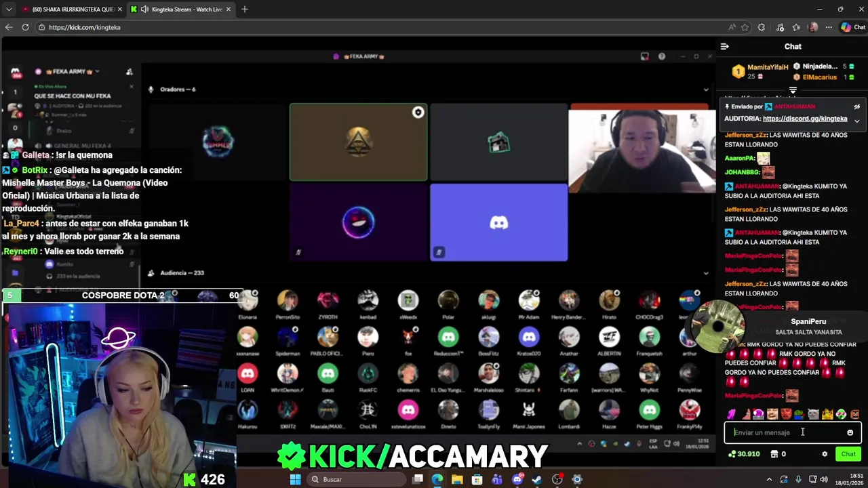Open MamitaYifaiH leaderboard entry
The width and height of the screenshot is (868, 488).
760,72
